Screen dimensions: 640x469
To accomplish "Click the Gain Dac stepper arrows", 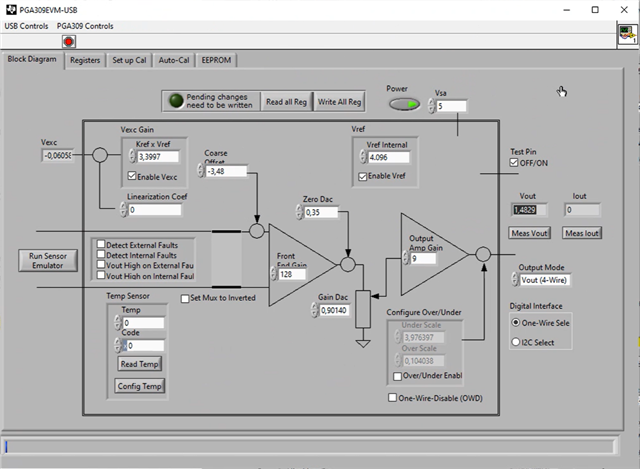I will click(x=314, y=310).
